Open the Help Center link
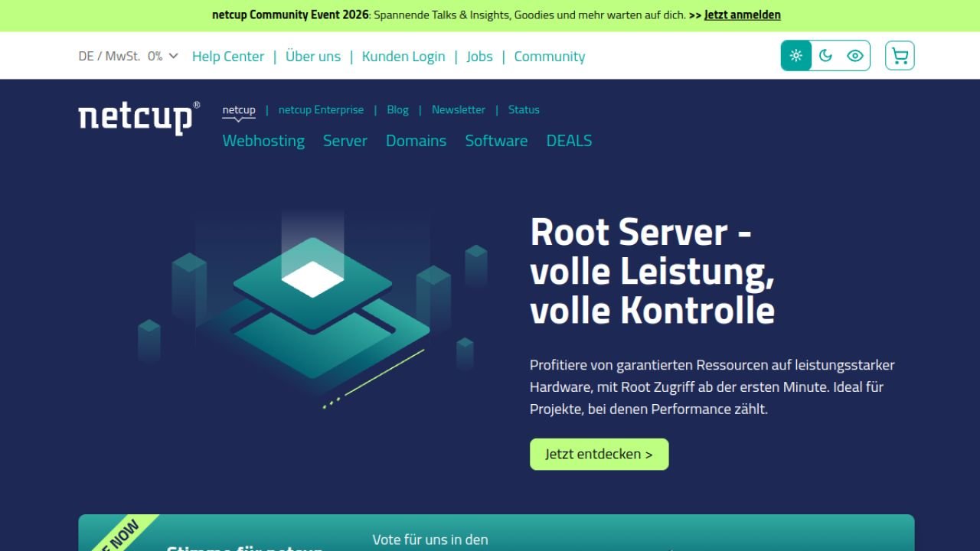Image resolution: width=980 pixels, height=551 pixels. (x=228, y=57)
